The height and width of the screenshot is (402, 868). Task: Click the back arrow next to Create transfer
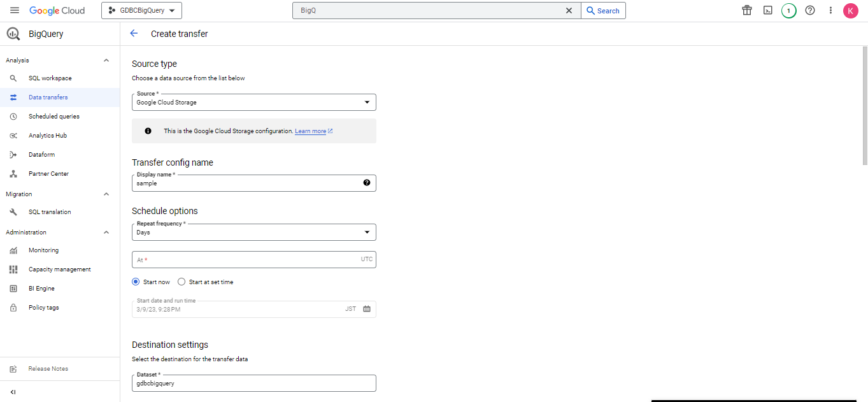(134, 34)
